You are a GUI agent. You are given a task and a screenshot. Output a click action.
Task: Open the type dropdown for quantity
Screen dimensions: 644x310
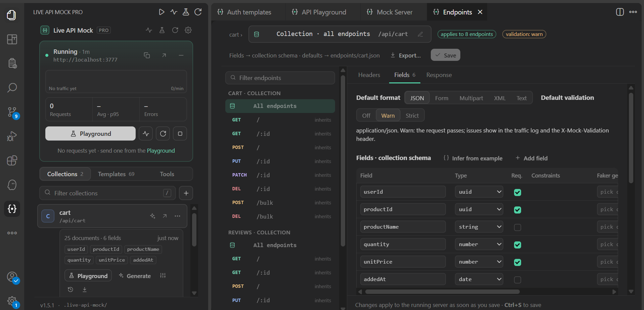[479, 244]
